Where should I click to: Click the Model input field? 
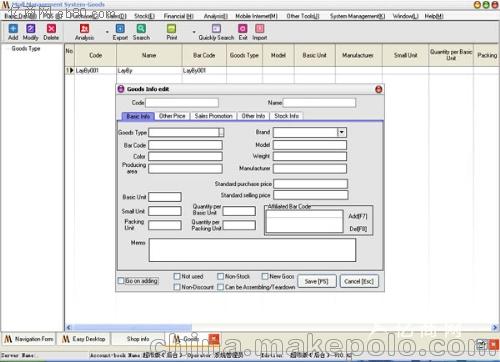tap(310, 145)
